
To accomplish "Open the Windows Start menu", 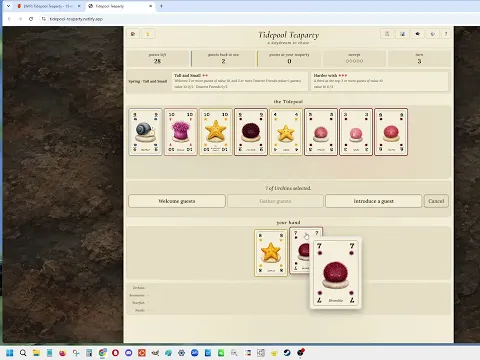I will click(10, 353).
